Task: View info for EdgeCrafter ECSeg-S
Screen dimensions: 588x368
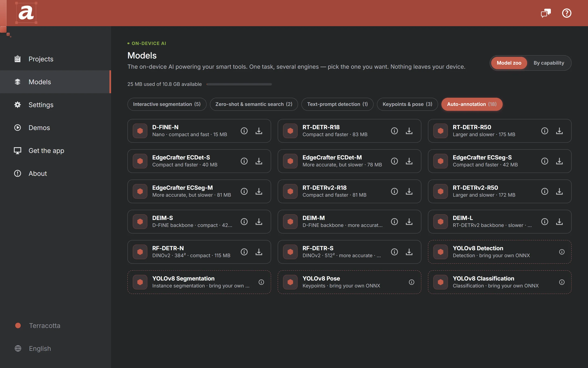Action: click(545, 161)
